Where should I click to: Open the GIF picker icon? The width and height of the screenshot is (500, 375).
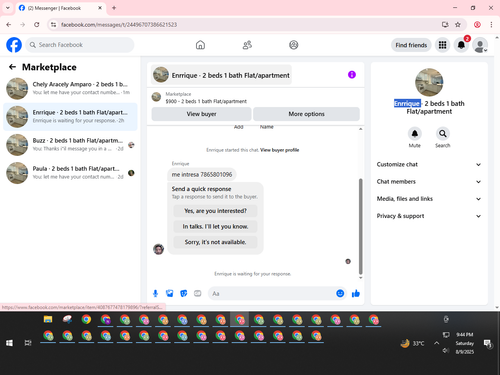(198, 293)
